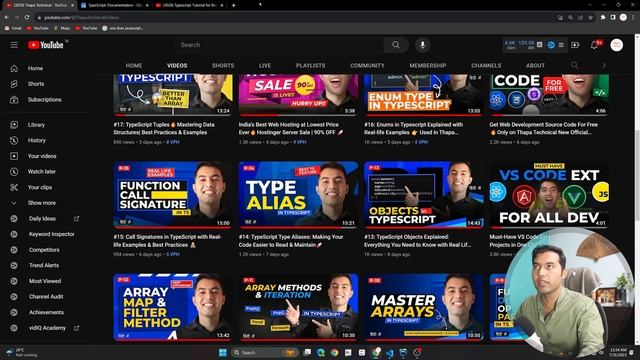Switch to TypeScript Documentation browser tab
This screenshot has width=640, height=360.
point(114,5)
